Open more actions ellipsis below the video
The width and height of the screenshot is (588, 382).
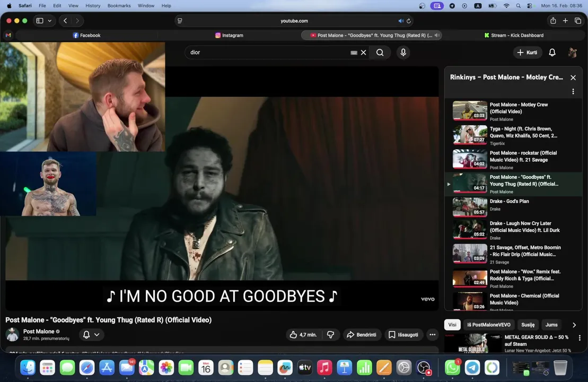pos(432,335)
